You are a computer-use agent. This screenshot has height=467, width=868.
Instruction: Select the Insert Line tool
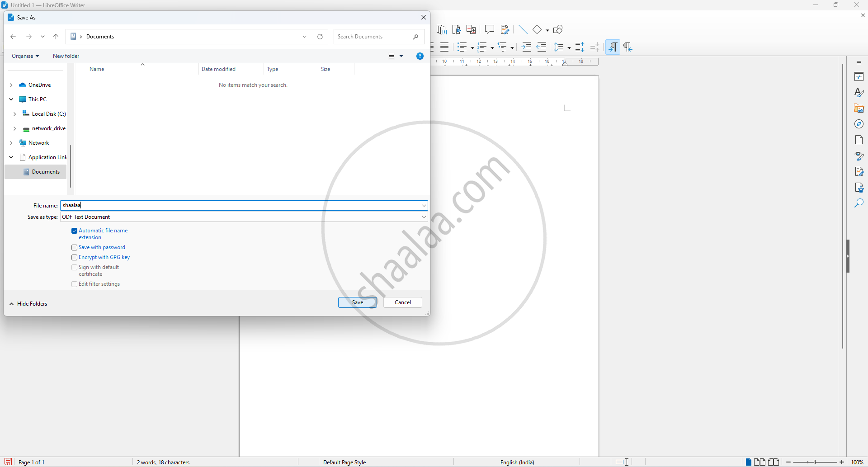523,29
